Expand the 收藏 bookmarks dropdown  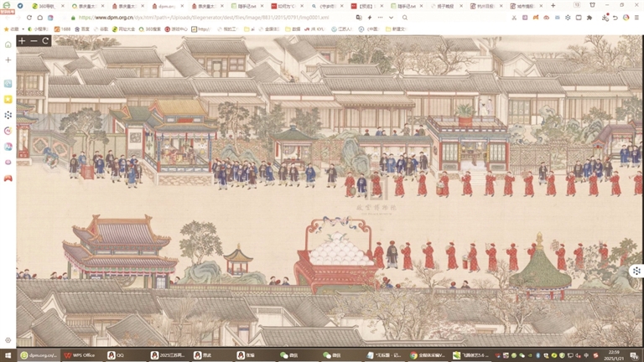pyautogui.click(x=13, y=28)
